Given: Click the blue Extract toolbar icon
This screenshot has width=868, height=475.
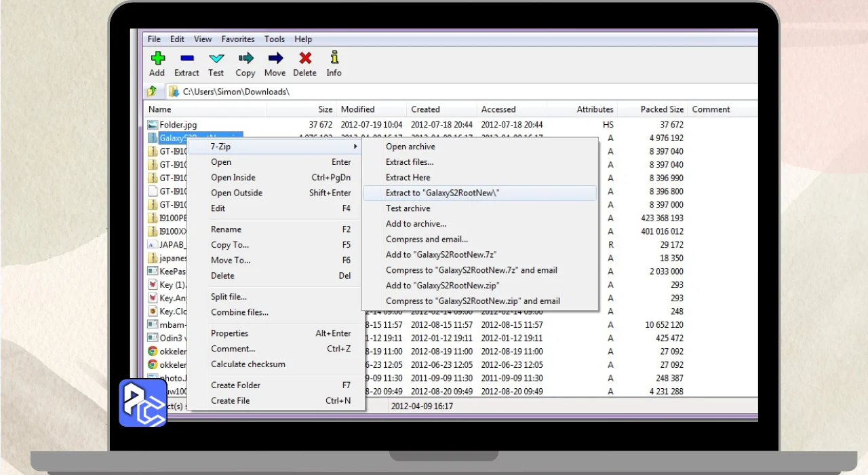Looking at the screenshot, I should [186, 58].
